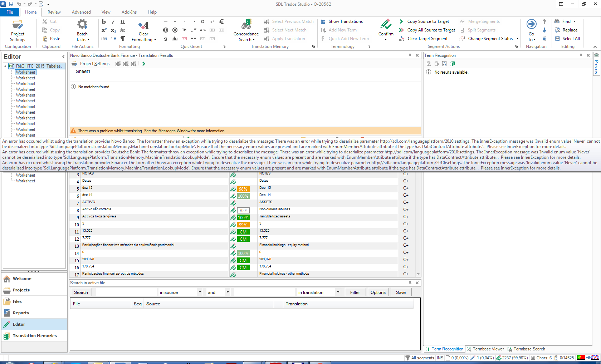Click Select All in Editing group
This screenshot has height=364, width=601.
[567, 39]
